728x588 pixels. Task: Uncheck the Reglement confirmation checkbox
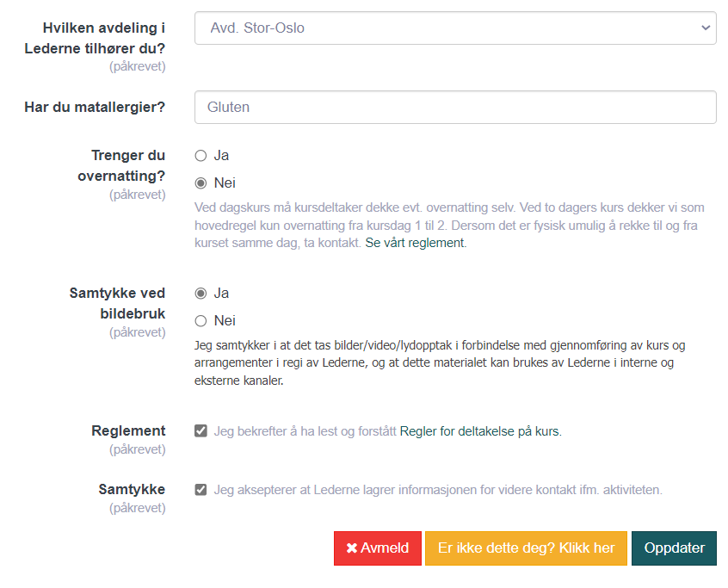(x=201, y=431)
